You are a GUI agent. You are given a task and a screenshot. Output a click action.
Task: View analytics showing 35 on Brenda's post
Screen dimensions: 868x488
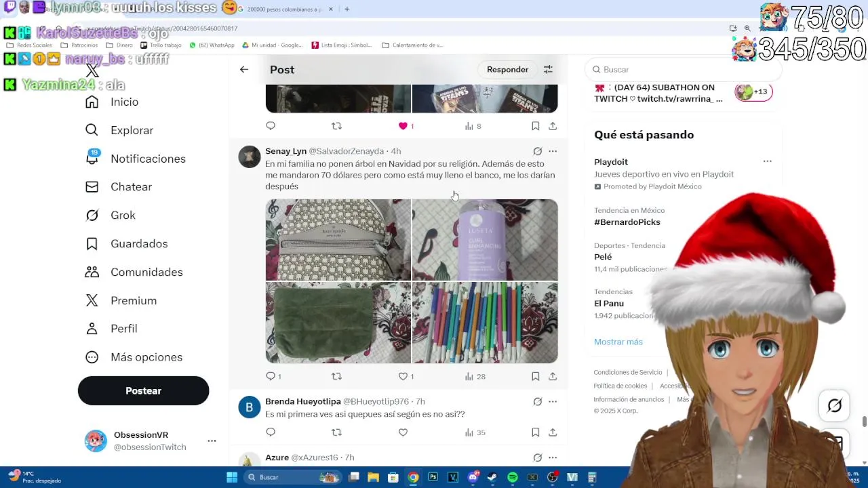pos(475,432)
